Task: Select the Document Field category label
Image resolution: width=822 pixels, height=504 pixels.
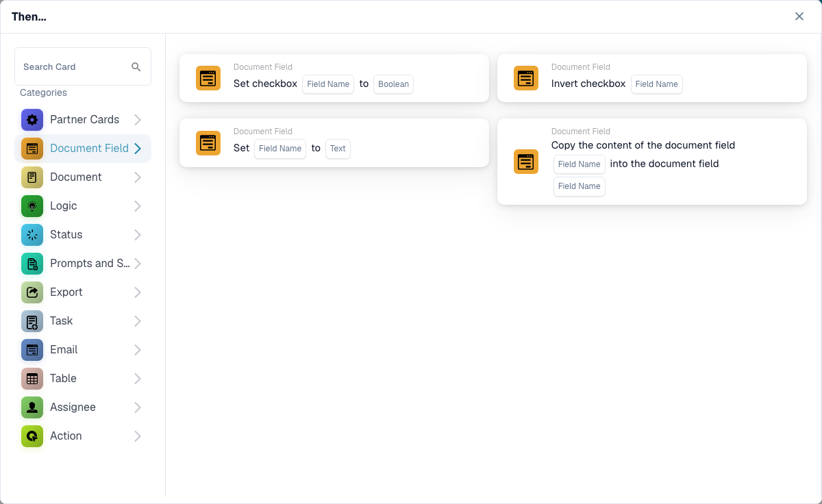Action: (x=89, y=149)
